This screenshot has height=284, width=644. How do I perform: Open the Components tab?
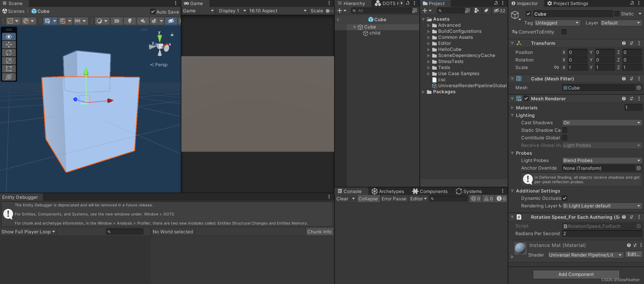(x=430, y=191)
